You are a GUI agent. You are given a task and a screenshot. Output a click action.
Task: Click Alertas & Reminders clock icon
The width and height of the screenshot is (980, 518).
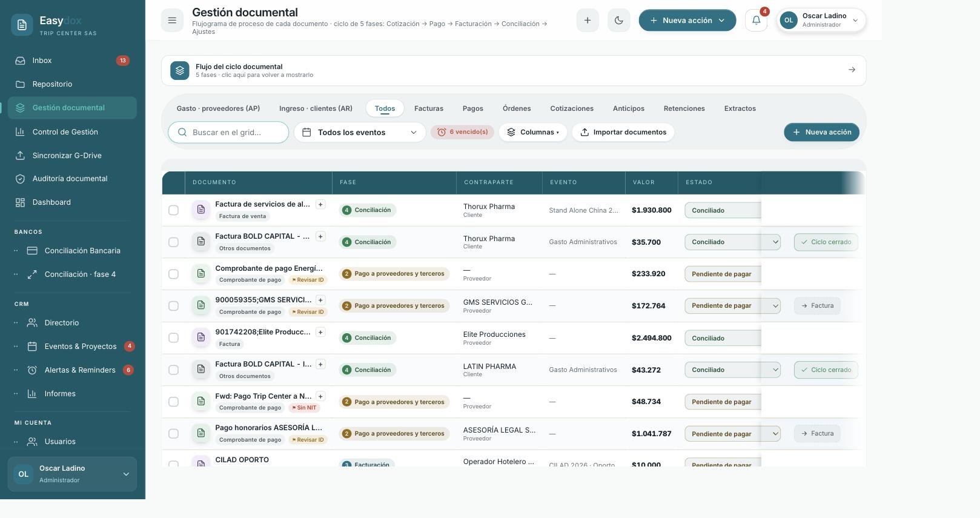point(33,370)
